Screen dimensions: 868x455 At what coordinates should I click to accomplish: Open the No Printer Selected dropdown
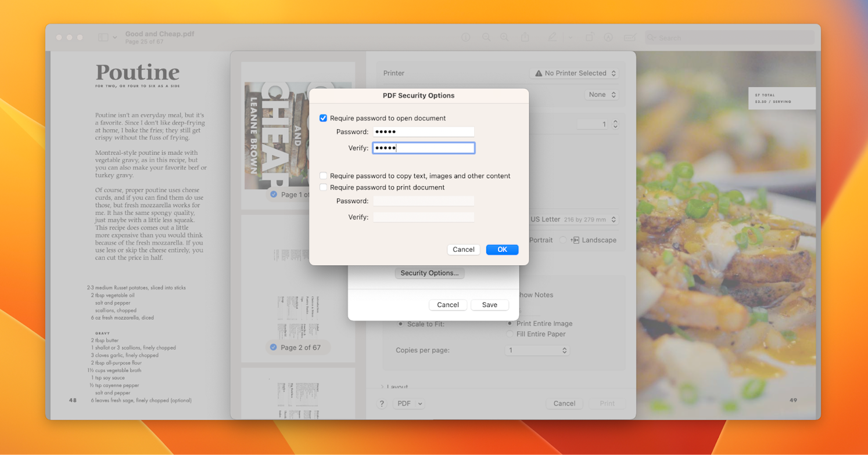[574, 73]
